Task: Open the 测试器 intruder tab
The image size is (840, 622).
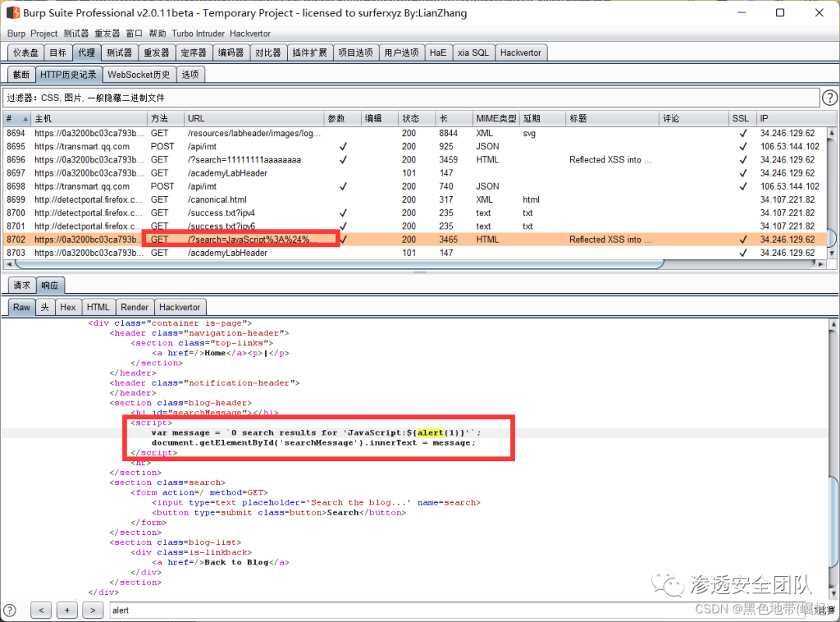Action: point(119,53)
